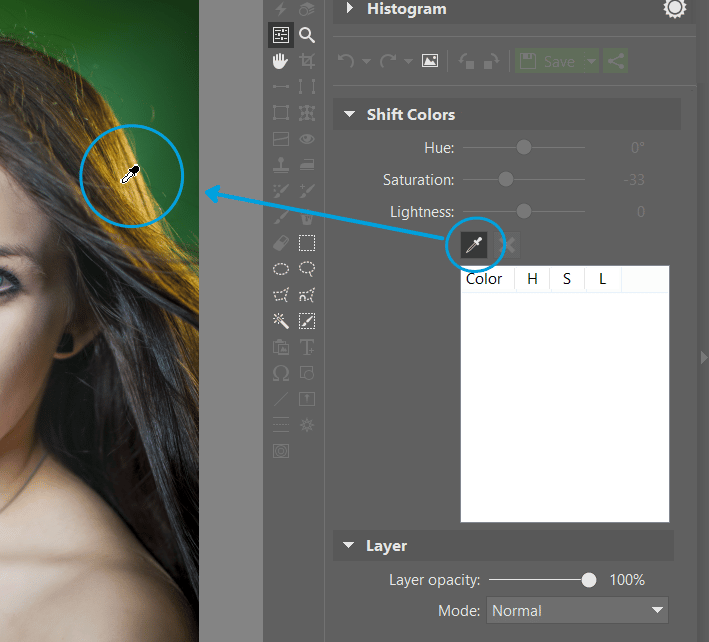Select the Crop tool

tap(307, 61)
